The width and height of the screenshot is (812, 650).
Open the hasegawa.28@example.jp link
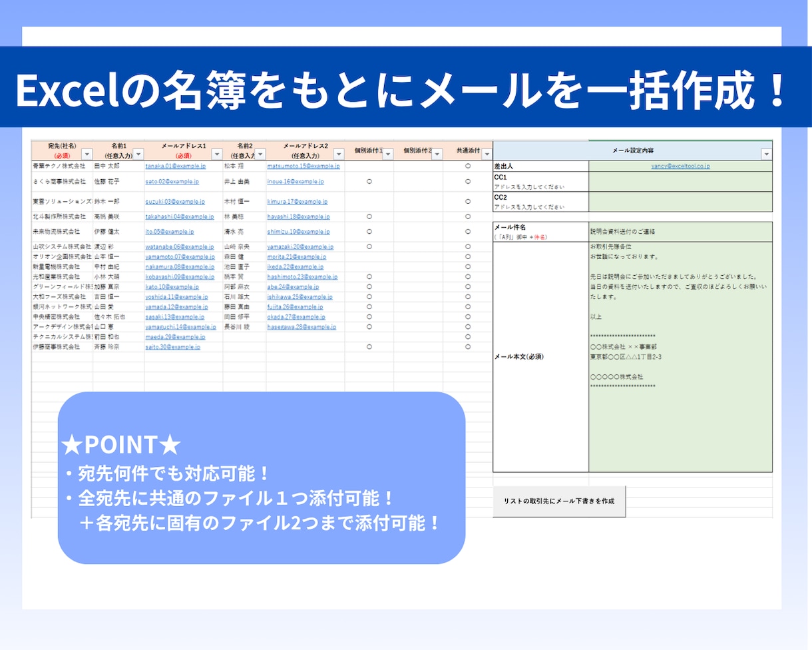click(302, 327)
